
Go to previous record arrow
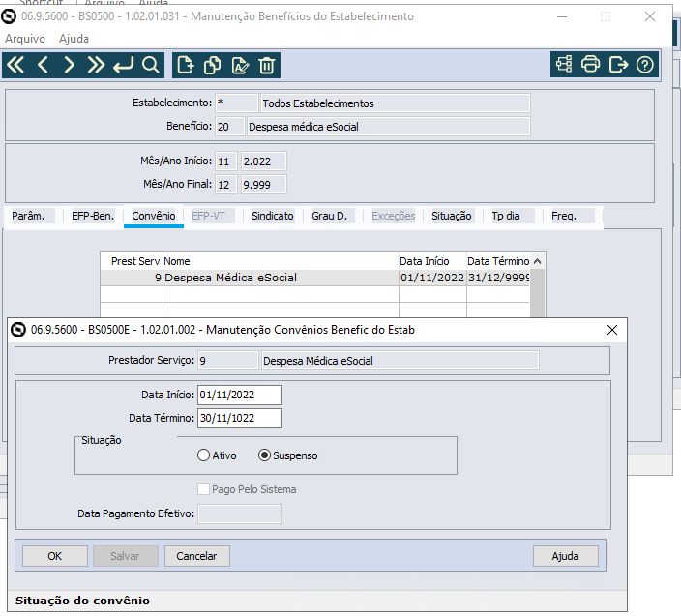click(43, 65)
